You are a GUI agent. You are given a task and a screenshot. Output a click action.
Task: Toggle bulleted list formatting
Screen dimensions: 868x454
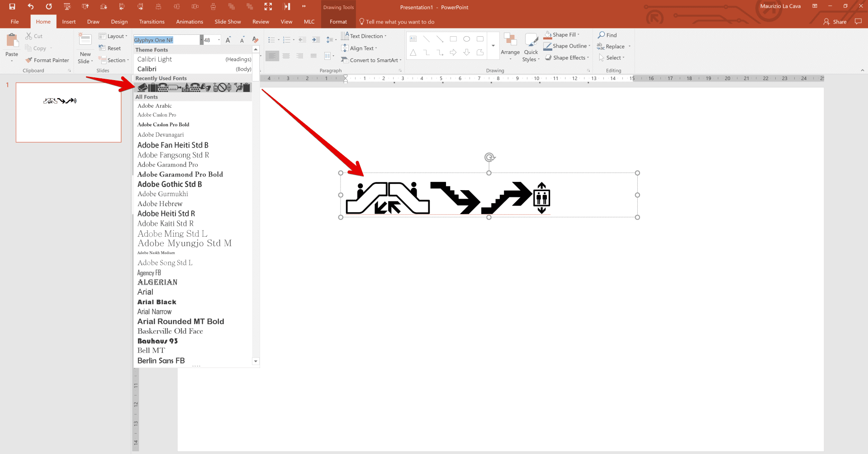(271, 39)
